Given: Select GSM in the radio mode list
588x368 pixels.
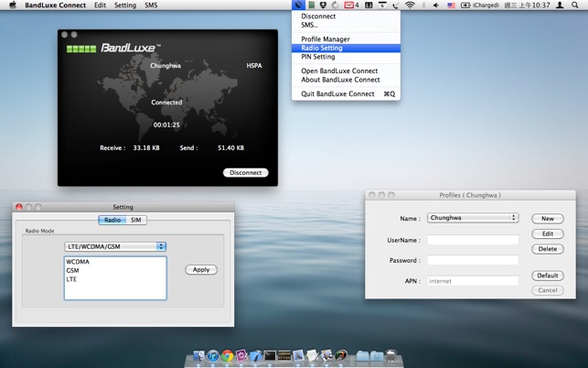Looking at the screenshot, I should 115,270.
